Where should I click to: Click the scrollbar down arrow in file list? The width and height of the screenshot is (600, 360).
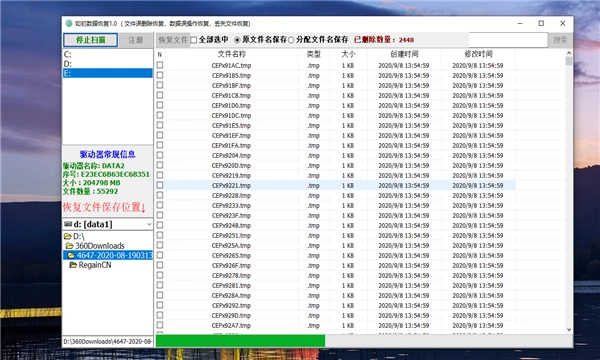tap(569, 329)
